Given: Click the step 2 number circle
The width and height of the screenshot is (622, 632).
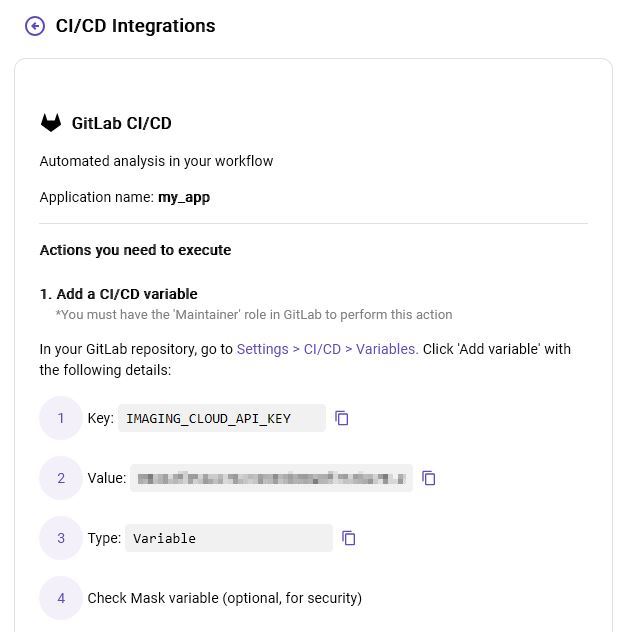Looking at the screenshot, I should point(61,478).
